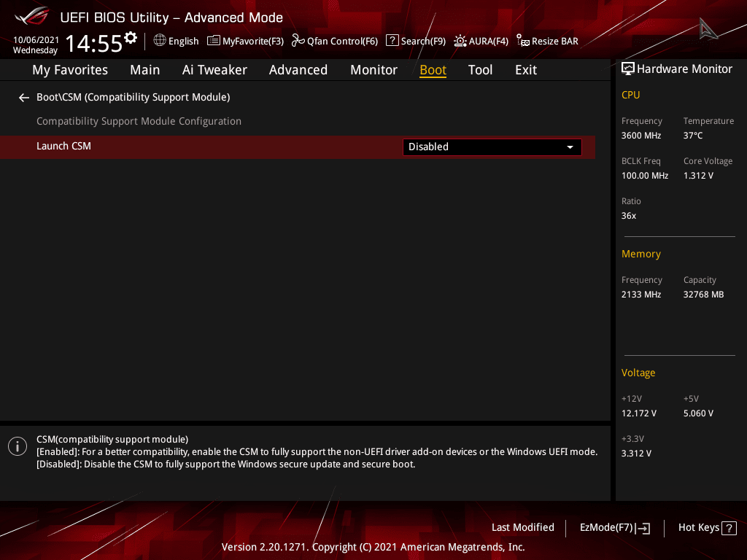
Task: Switch to the Advanced tab
Action: [298, 70]
